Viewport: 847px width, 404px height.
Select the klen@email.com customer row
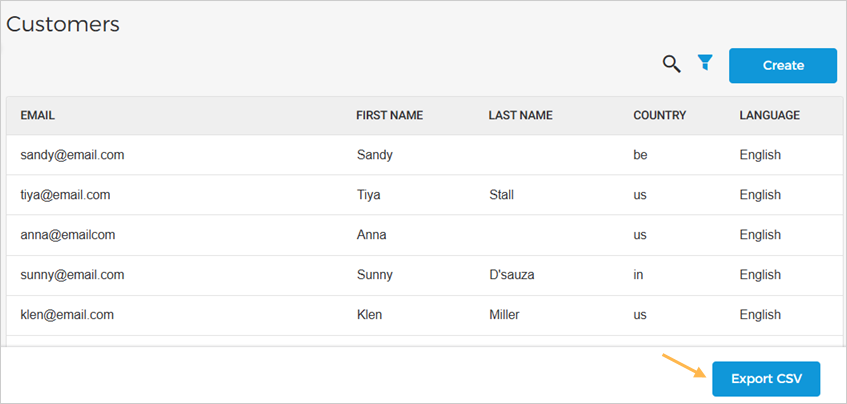(x=67, y=315)
